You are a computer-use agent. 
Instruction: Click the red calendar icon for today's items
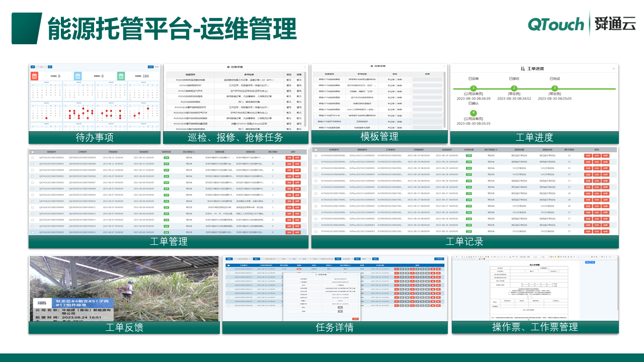click(x=35, y=75)
